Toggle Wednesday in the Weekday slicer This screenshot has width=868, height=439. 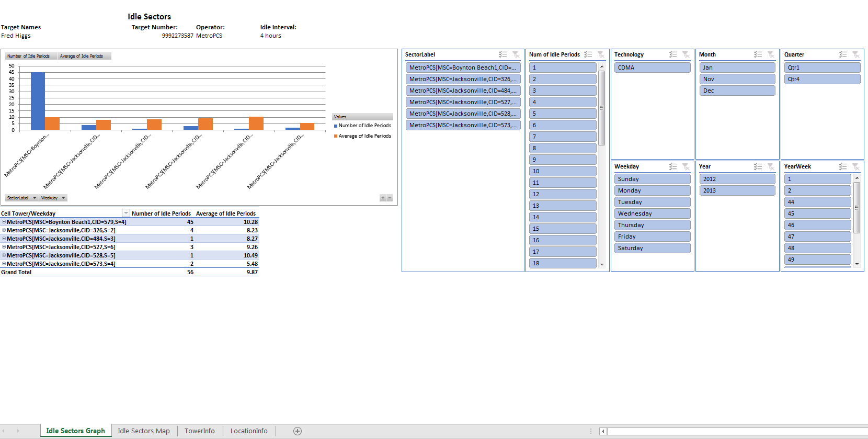652,213
